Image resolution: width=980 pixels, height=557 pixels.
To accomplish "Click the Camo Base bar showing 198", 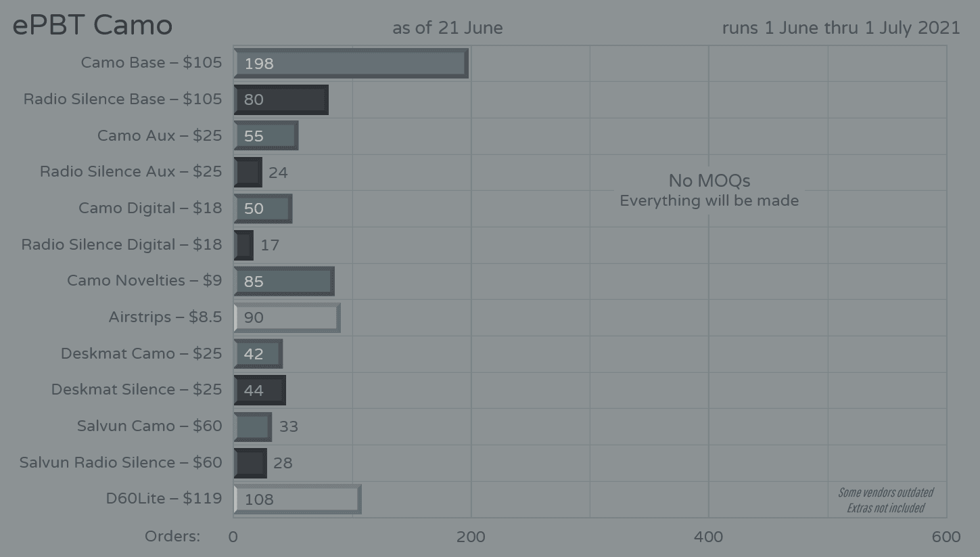I will tap(351, 64).
